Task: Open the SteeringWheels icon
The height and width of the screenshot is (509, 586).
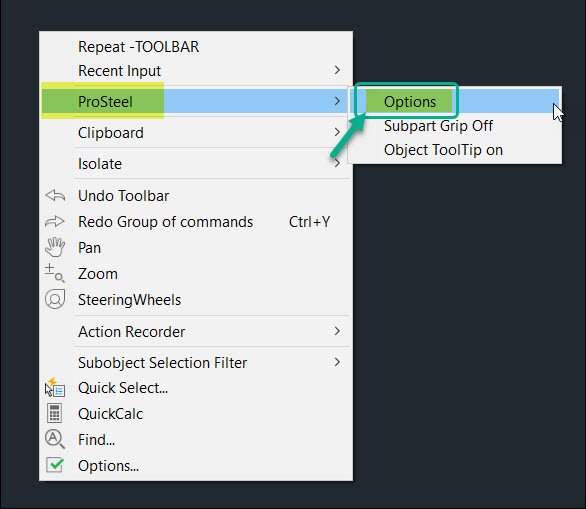Action: click(55, 299)
